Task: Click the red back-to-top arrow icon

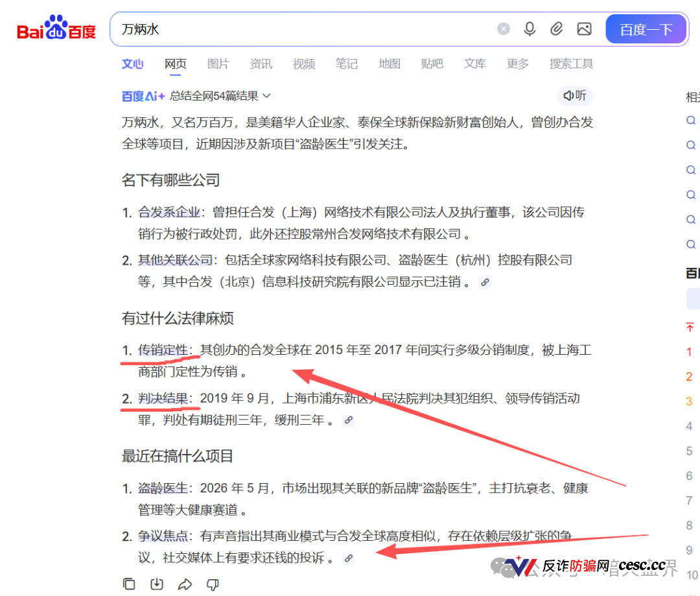Action: (x=690, y=327)
